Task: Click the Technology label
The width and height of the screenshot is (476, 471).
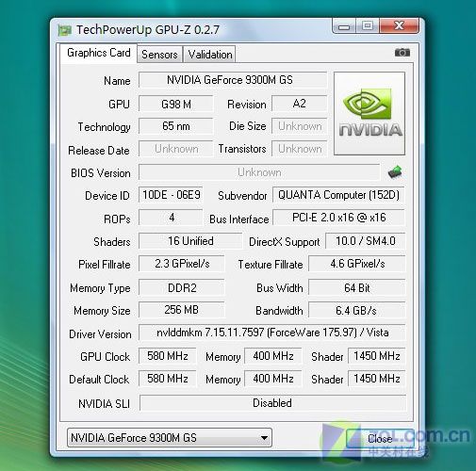Action: (104, 127)
